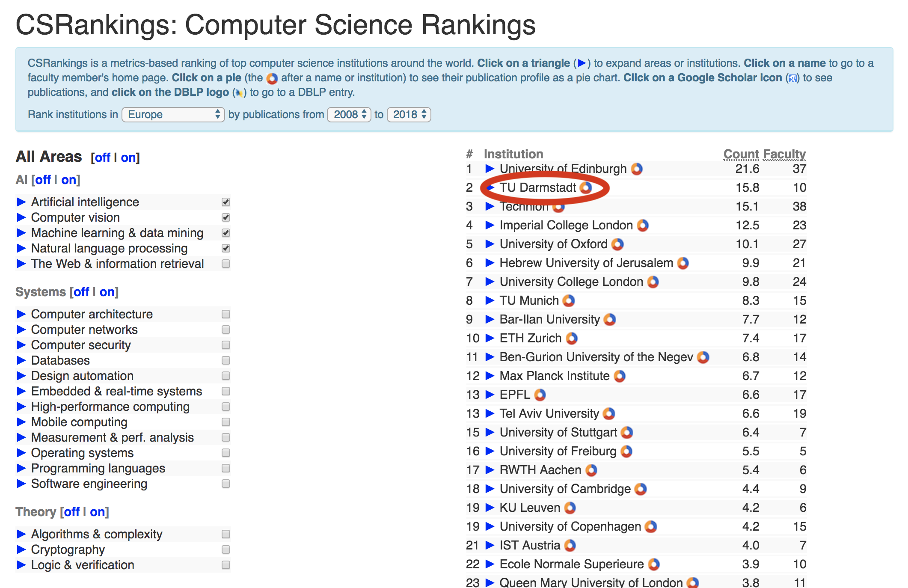Enable the Cryptography checkbox
Viewport: 908px width, 588px height.
[x=226, y=549]
